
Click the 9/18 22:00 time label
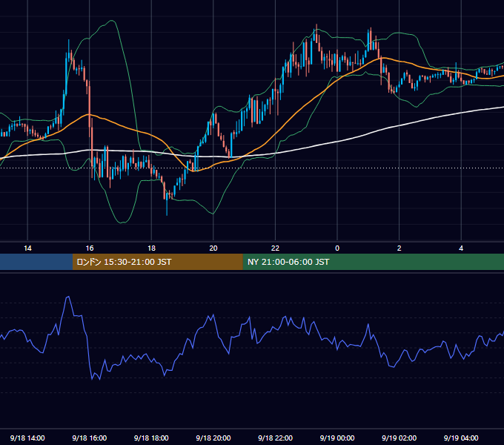tap(275, 438)
